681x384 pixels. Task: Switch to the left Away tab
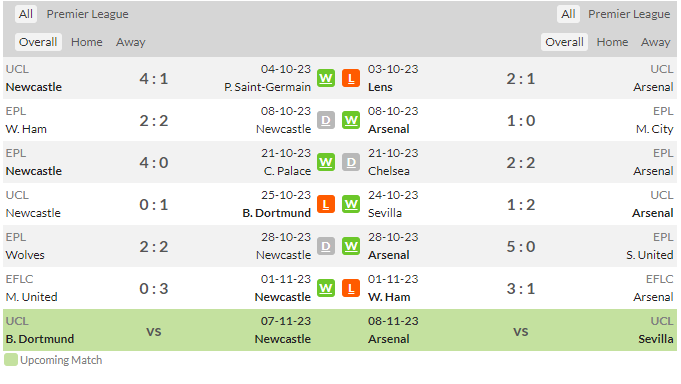click(131, 42)
